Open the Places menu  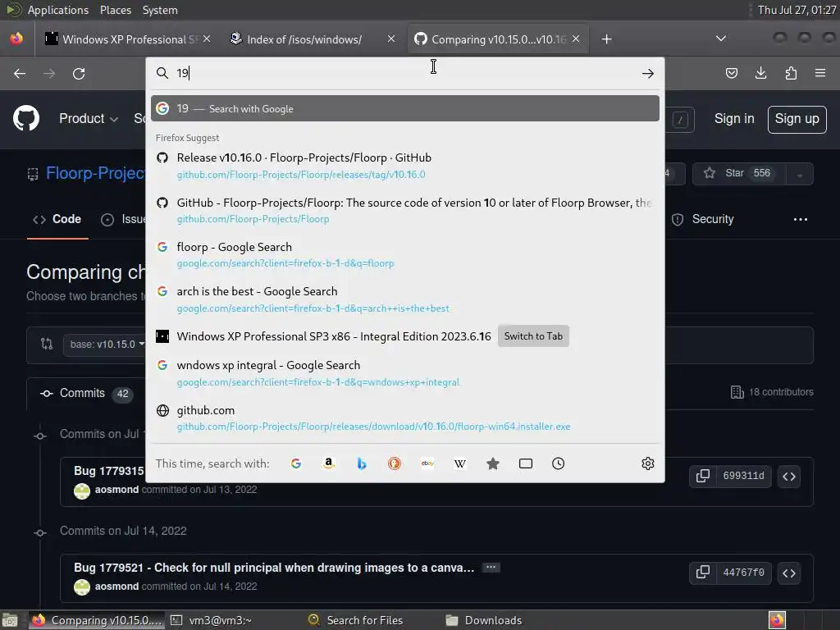point(115,10)
